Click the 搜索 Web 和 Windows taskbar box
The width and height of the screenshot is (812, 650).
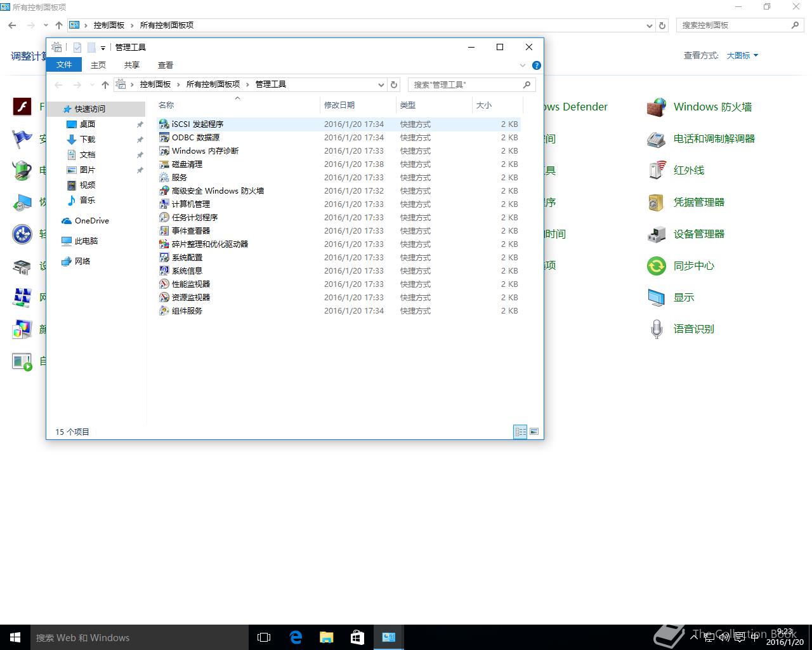(140, 637)
